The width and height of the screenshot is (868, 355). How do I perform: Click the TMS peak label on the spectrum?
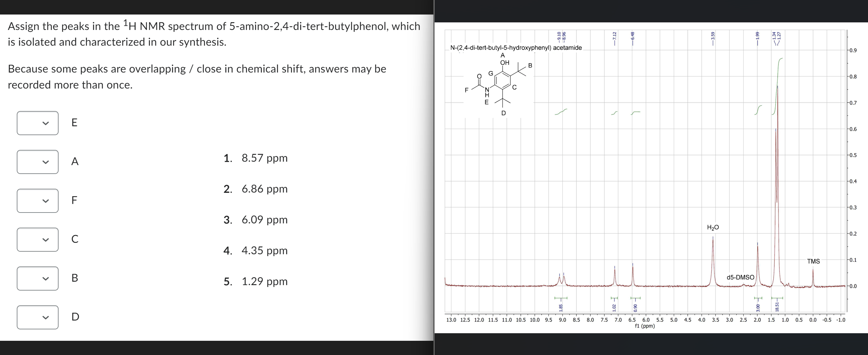[813, 261]
